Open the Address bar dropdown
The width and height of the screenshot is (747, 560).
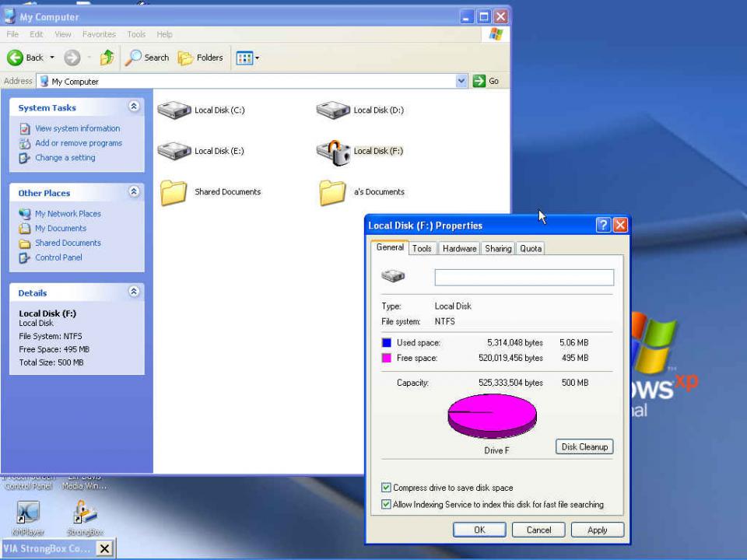(x=461, y=81)
